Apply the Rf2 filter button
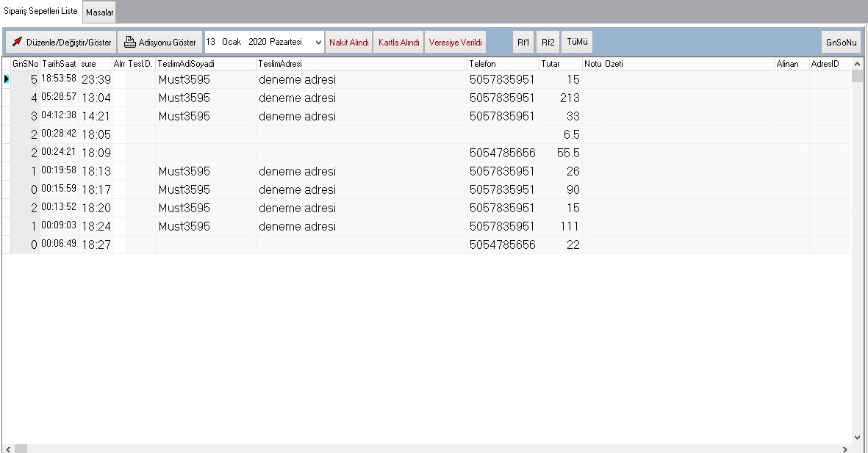Viewport: 868px width, 453px height. tap(548, 43)
